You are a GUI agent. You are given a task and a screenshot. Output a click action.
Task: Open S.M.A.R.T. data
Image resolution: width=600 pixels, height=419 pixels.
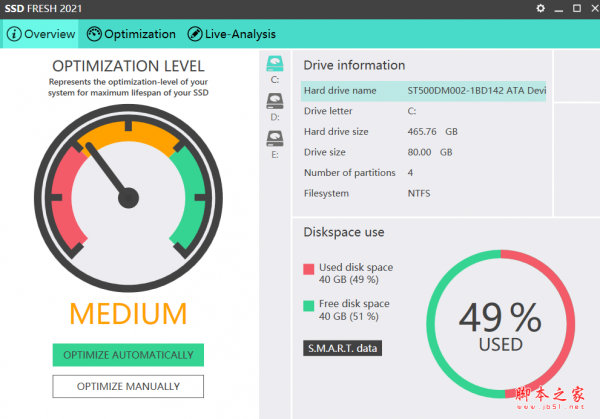[x=342, y=348]
